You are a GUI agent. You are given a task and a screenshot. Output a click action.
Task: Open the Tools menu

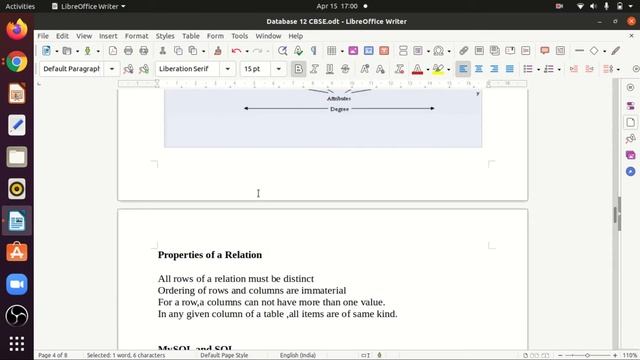click(240, 36)
